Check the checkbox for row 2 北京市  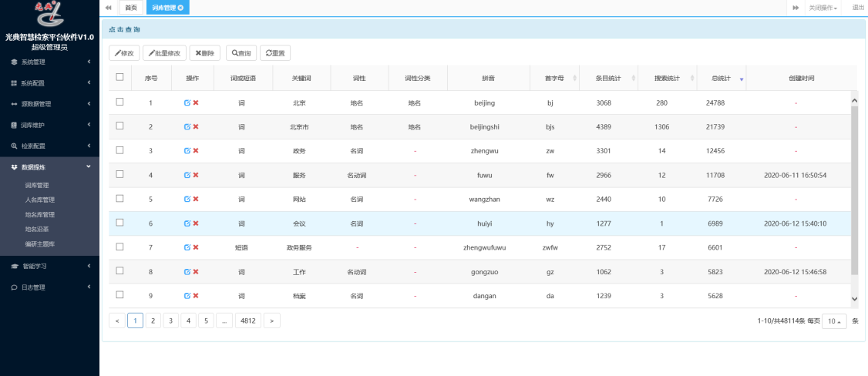119,126
